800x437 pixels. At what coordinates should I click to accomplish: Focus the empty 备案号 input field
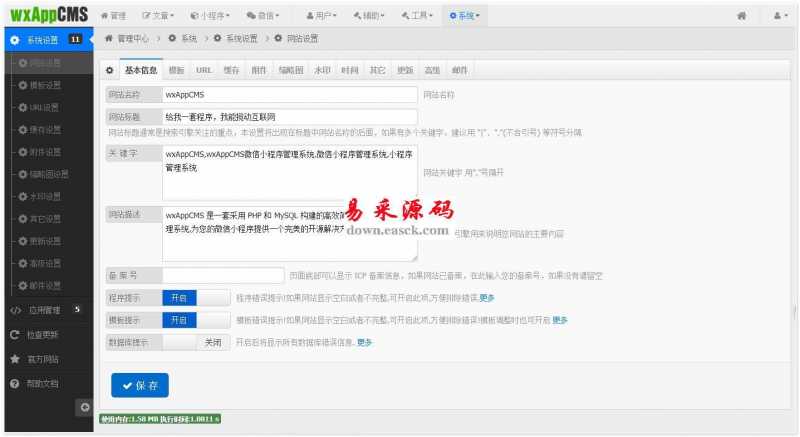(223, 275)
